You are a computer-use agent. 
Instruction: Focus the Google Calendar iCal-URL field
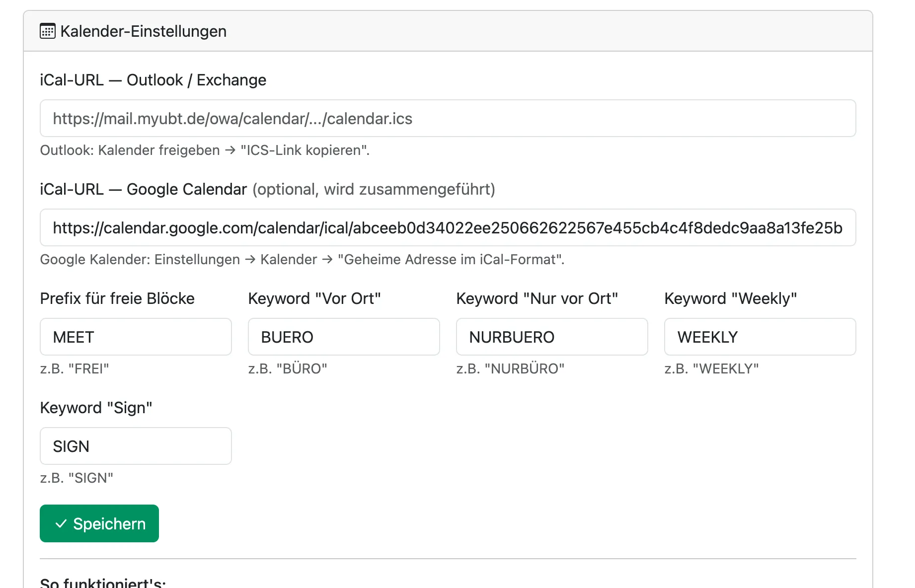[448, 227]
